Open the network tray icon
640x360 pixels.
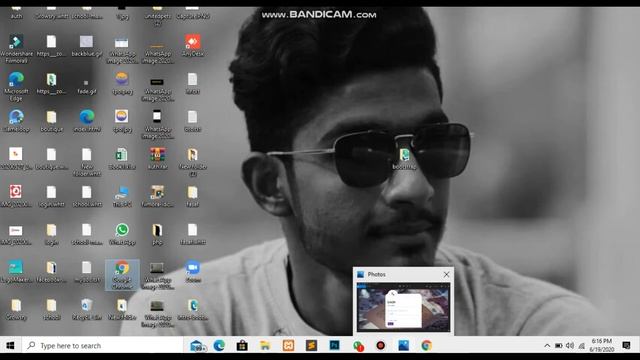coord(582,346)
